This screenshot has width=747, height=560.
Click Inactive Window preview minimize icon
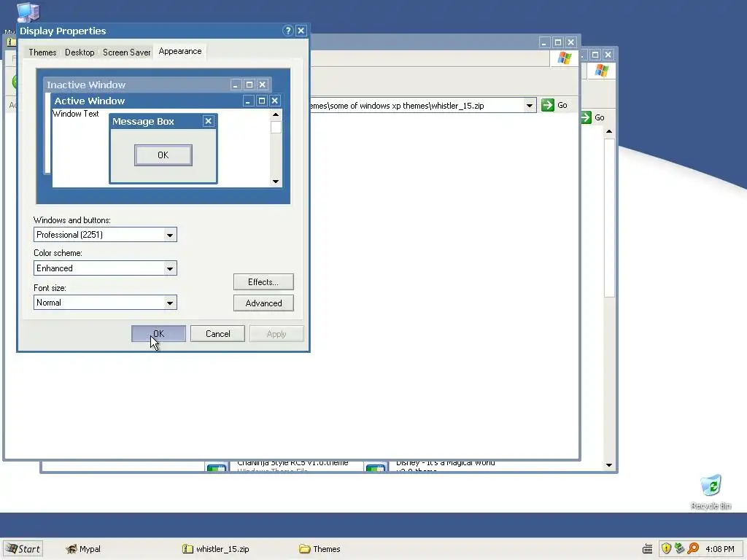tap(236, 85)
